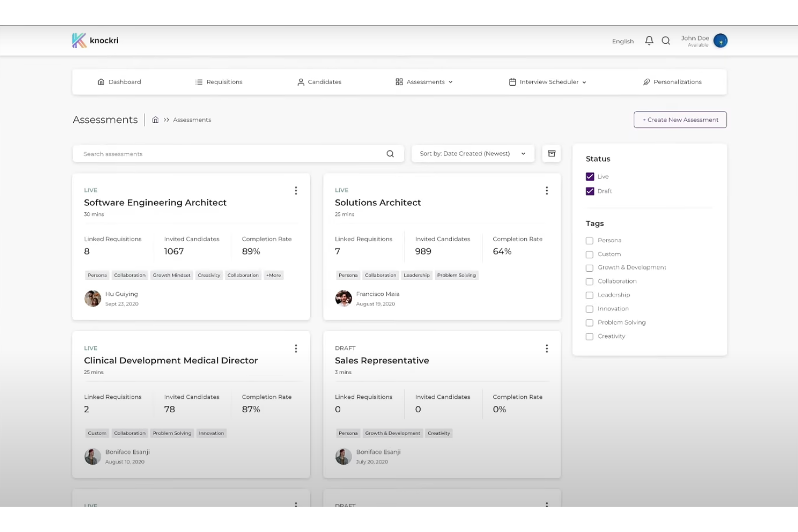Click the header search magnifier icon

(666, 40)
